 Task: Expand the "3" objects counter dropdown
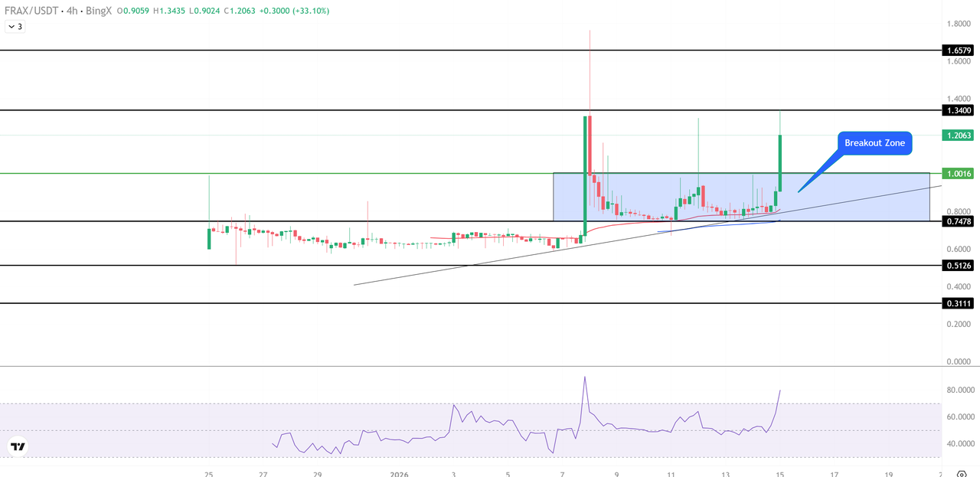[17, 25]
